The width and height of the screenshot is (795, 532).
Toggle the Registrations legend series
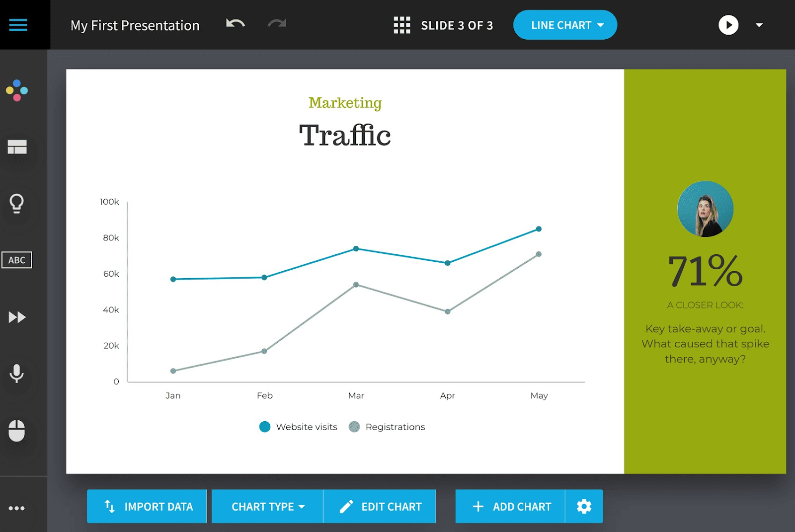[x=388, y=427]
